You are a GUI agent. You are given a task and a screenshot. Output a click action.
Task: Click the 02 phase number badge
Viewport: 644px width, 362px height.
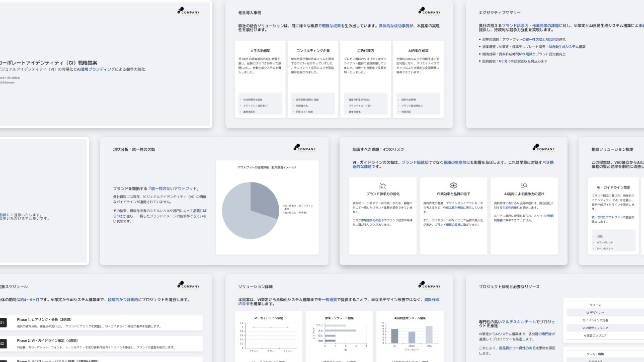[3, 344]
